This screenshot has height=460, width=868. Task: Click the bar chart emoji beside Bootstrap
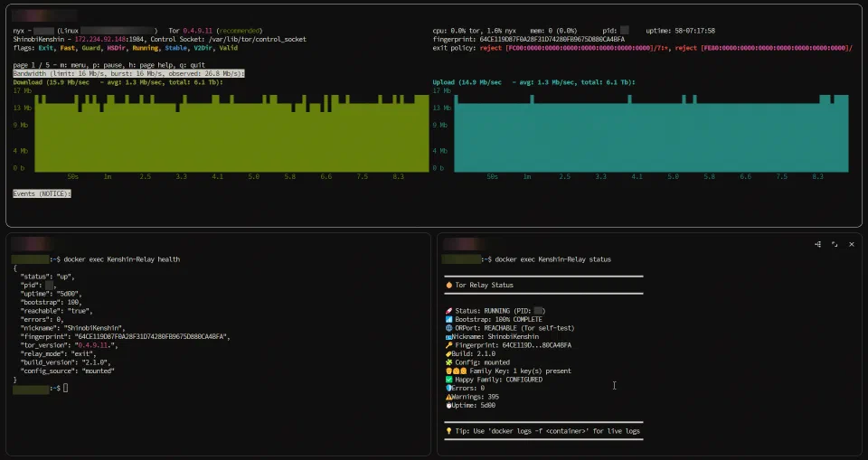pyautogui.click(x=449, y=319)
